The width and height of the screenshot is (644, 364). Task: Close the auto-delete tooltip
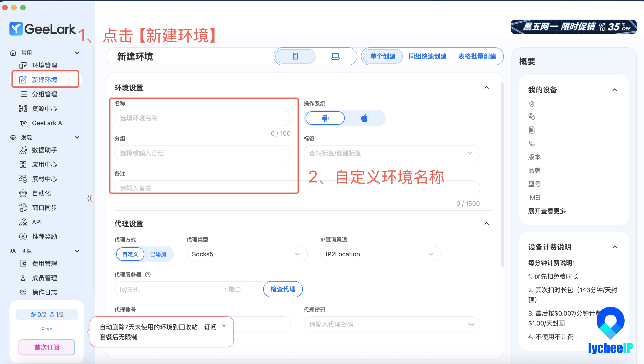pyautogui.click(x=224, y=326)
